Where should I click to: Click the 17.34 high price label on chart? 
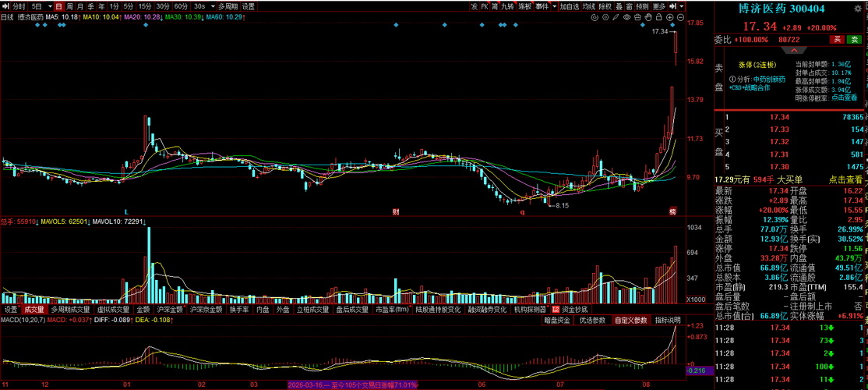[x=660, y=31]
